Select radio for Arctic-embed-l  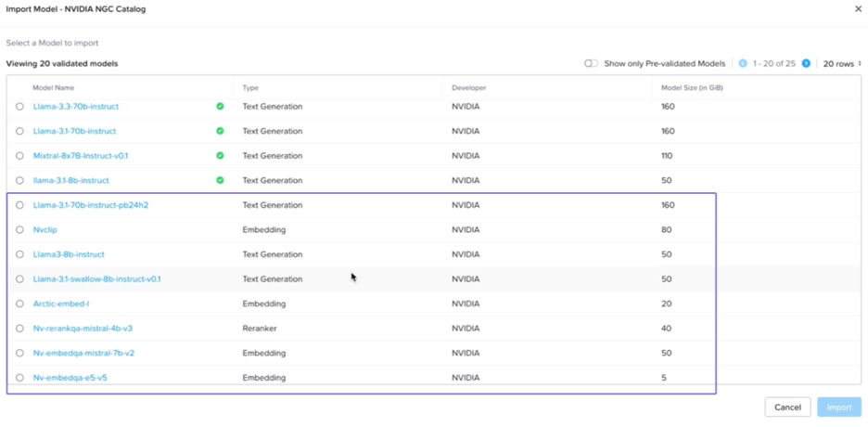click(19, 304)
